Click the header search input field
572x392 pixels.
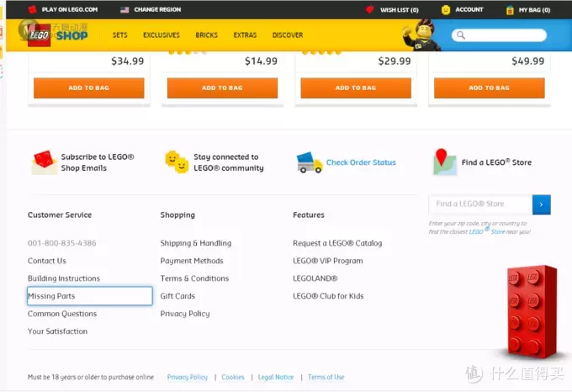(x=499, y=35)
